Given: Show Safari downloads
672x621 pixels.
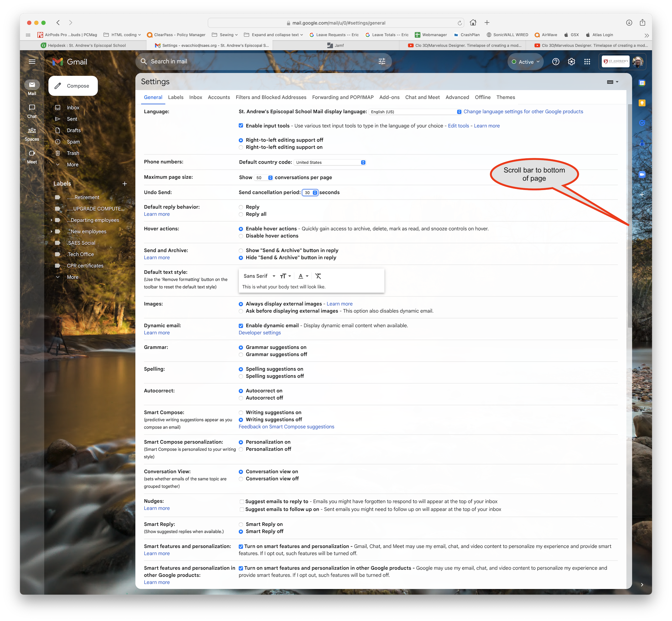Looking at the screenshot, I should coord(629,22).
